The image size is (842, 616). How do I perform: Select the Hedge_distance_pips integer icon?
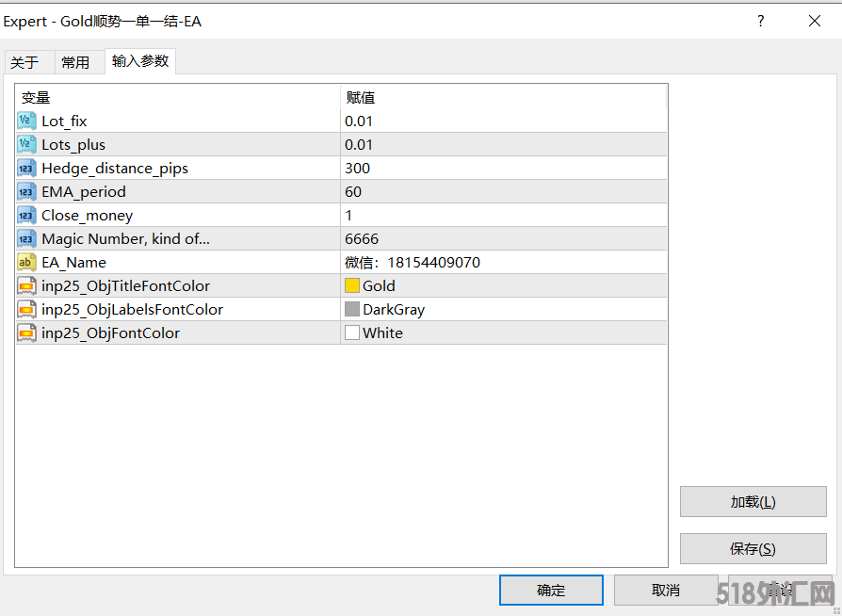click(x=26, y=168)
